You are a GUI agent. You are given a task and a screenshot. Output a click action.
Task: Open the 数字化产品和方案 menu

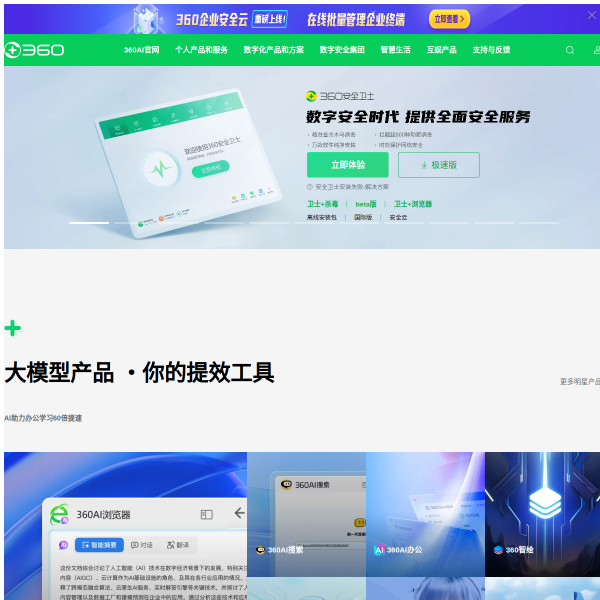click(x=274, y=50)
